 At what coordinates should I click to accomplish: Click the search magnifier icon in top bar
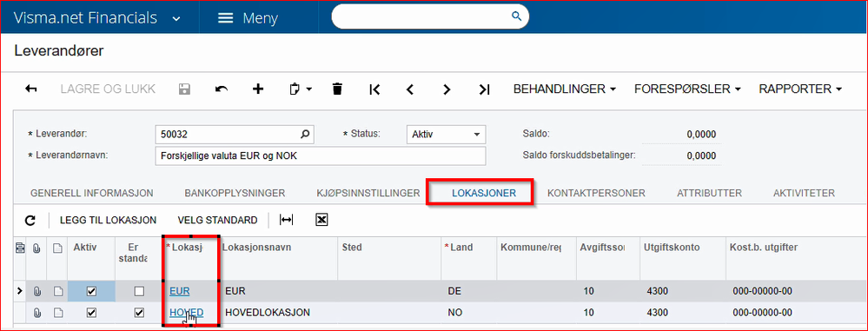[x=516, y=16]
